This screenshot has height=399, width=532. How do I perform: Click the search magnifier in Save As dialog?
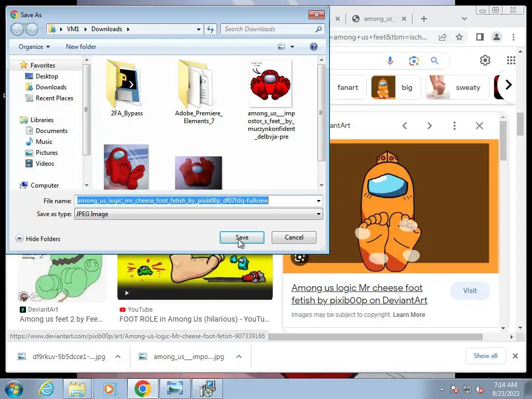click(318, 29)
